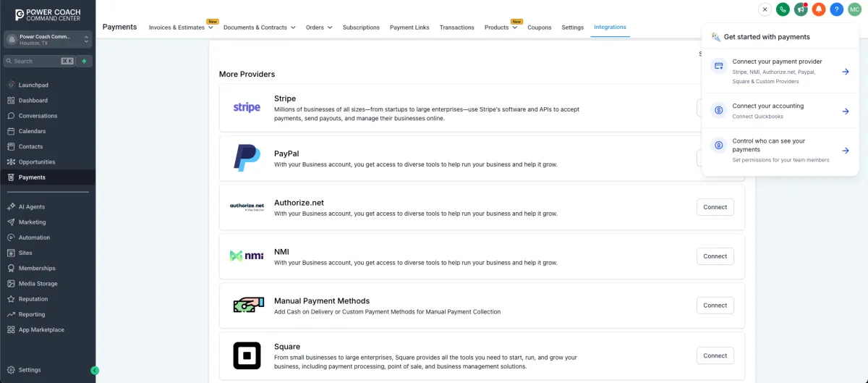Open the blue help question icon
This screenshot has width=868, height=383.
[x=837, y=9]
